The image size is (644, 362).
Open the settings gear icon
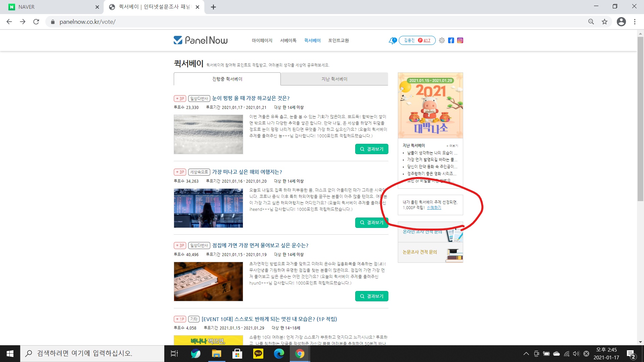point(442,41)
